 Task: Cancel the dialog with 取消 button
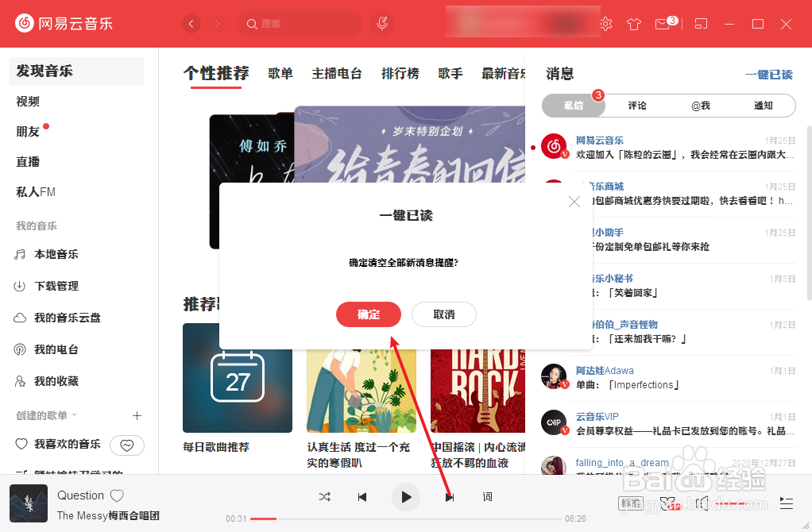[x=444, y=314]
